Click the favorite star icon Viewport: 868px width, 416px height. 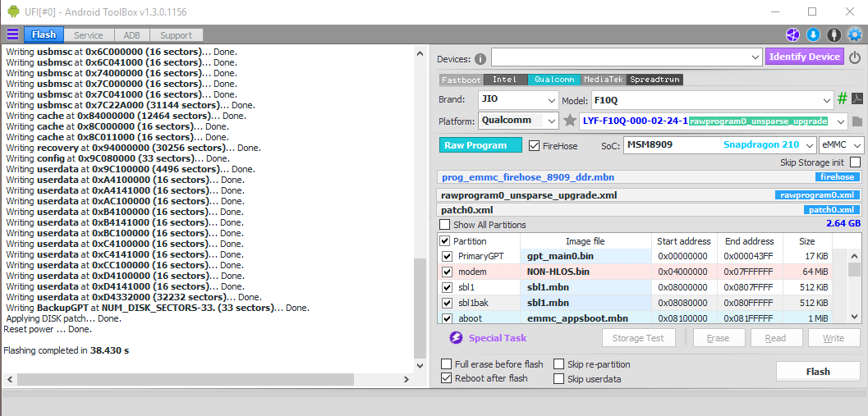[570, 120]
